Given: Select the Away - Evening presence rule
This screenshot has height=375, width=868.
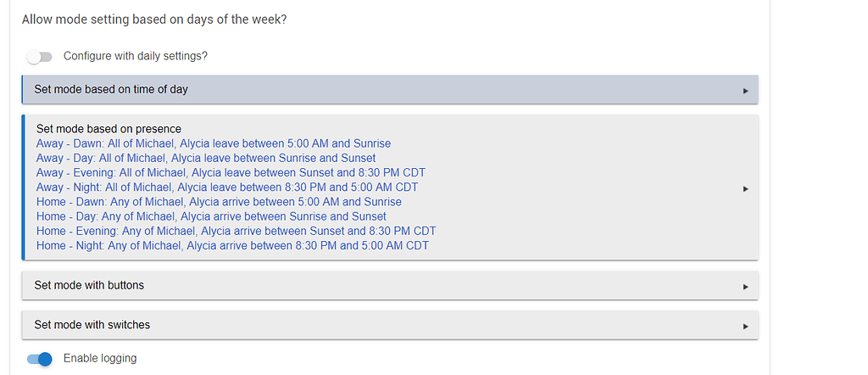Looking at the screenshot, I should [x=231, y=172].
